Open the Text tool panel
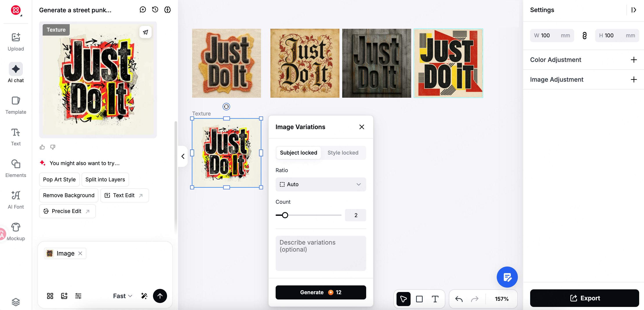 pyautogui.click(x=16, y=137)
